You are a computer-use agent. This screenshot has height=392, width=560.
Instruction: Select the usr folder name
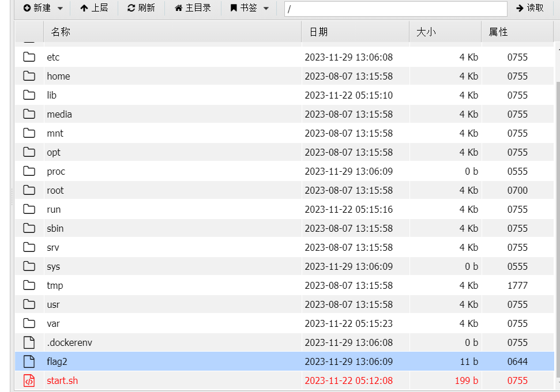point(53,304)
